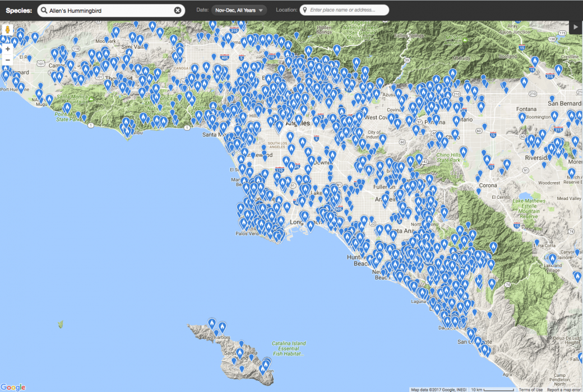This screenshot has height=392, width=583.
Task: Click the South Los Angeles label
Action: point(277,145)
